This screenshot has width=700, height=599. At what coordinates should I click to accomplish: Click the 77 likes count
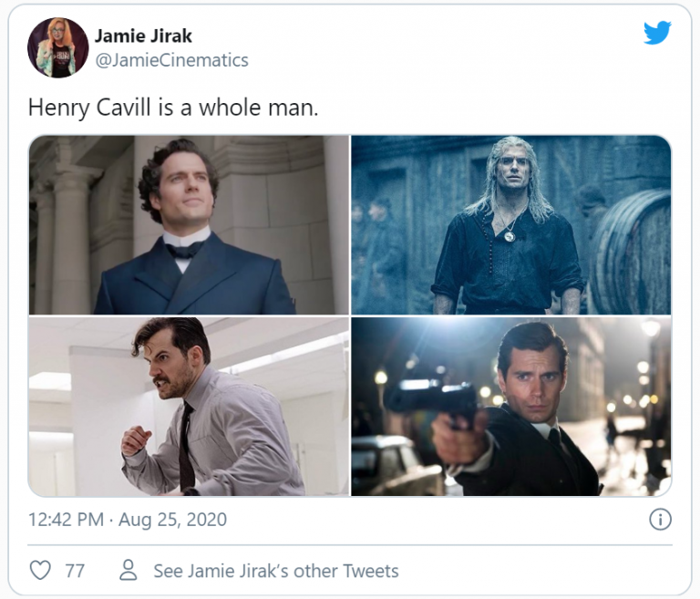[x=75, y=571]
